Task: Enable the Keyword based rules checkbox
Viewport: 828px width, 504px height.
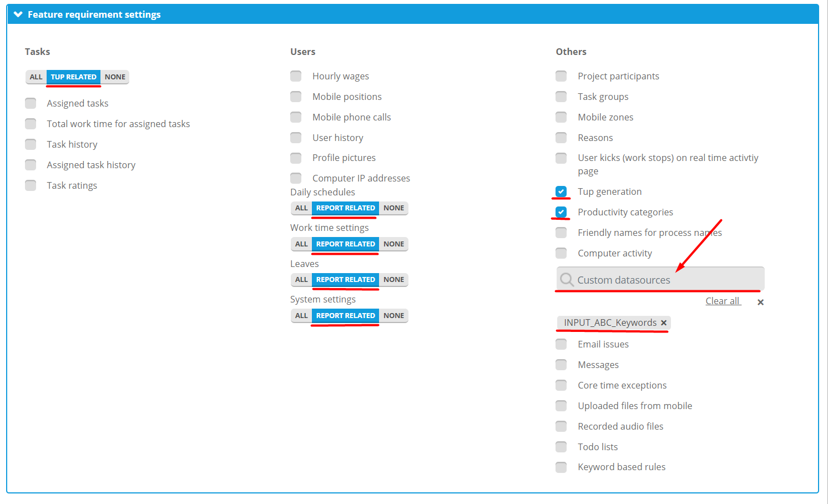Action: coord(561,467)
